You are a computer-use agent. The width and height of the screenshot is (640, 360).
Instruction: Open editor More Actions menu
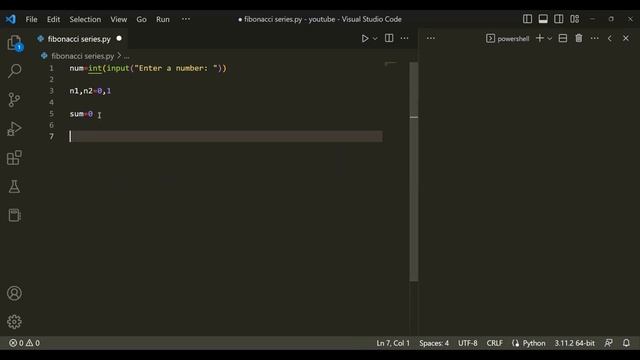tap(404, 38)
